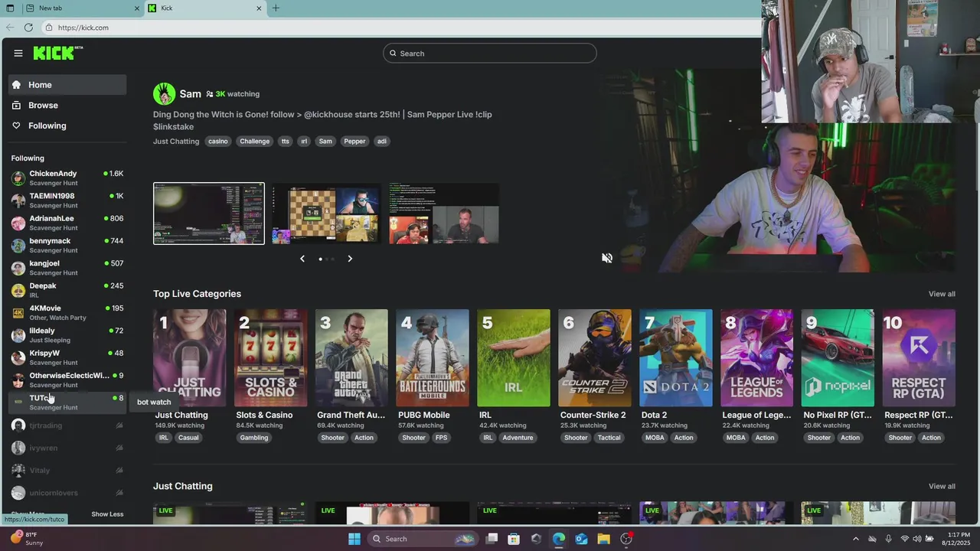This screenshot has width=980, height=551.
Task: Open bennymack in the Following list
Action: 67,246
